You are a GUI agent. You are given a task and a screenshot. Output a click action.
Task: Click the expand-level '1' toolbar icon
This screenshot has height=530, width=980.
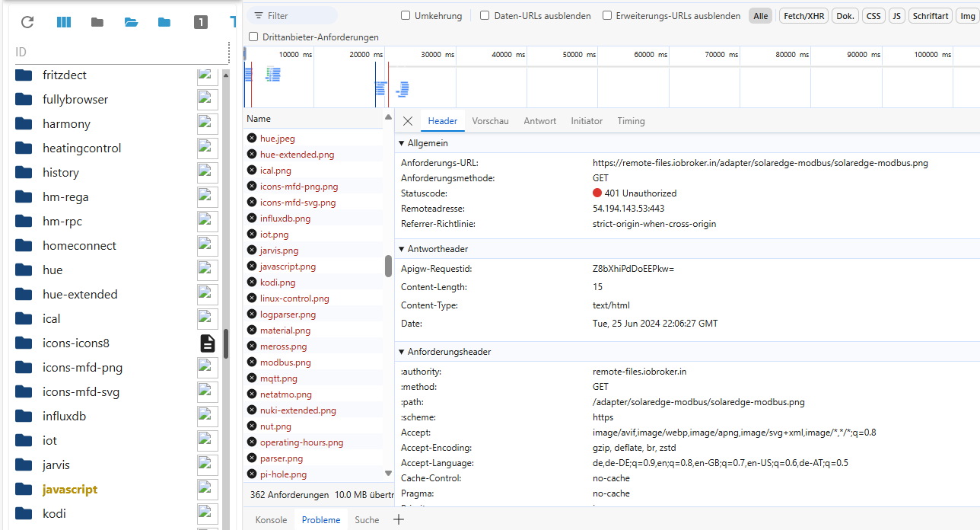click(200, 22)
